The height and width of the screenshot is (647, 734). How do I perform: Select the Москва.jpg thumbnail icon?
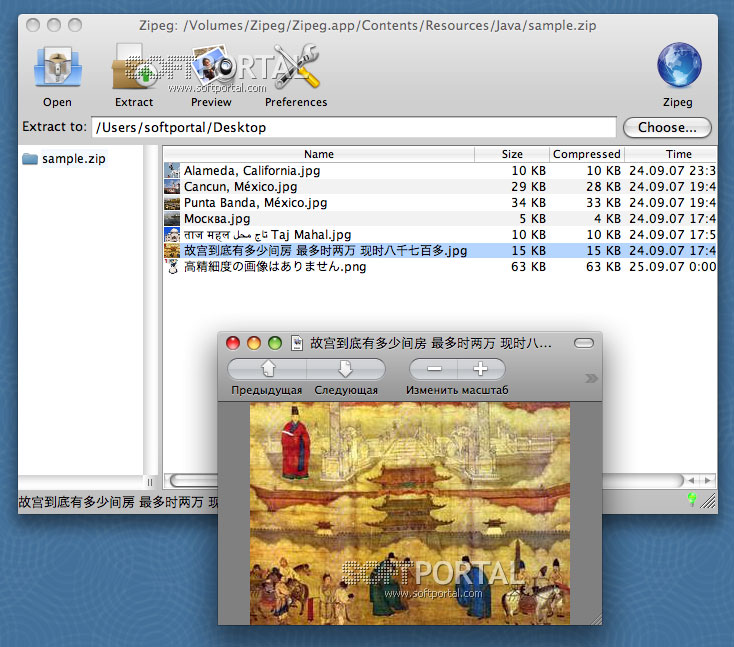172,219
